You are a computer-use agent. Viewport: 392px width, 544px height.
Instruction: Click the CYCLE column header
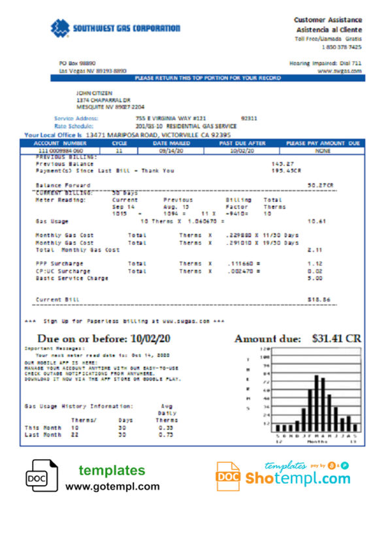(x=119, y=143)
